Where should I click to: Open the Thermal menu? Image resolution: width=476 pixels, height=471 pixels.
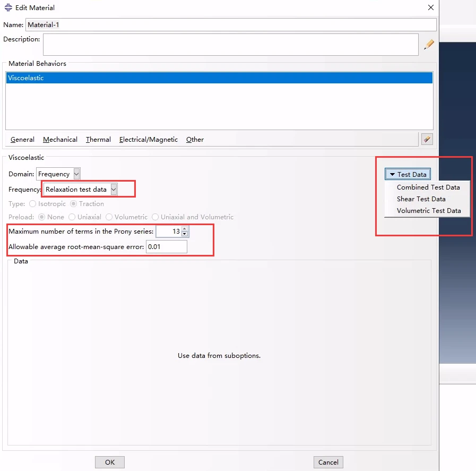click(x=98, y=139)
